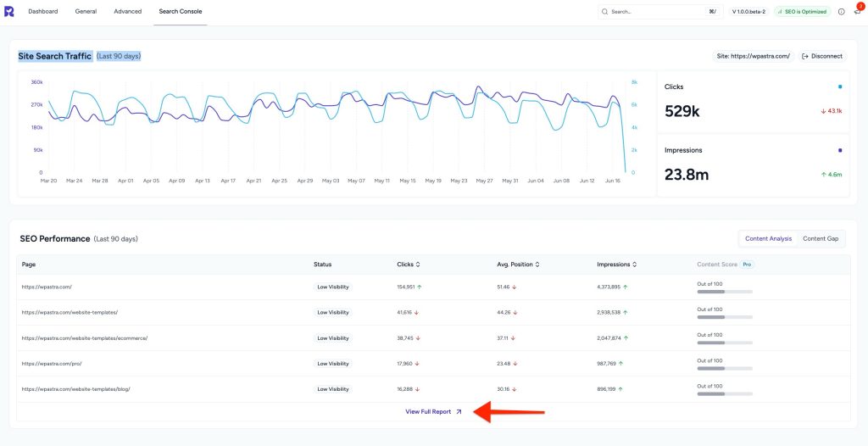Click https://wpastra.com/website-templates/ecommerce/ page cell
This screenshot has height=446, width=868.
85,338
